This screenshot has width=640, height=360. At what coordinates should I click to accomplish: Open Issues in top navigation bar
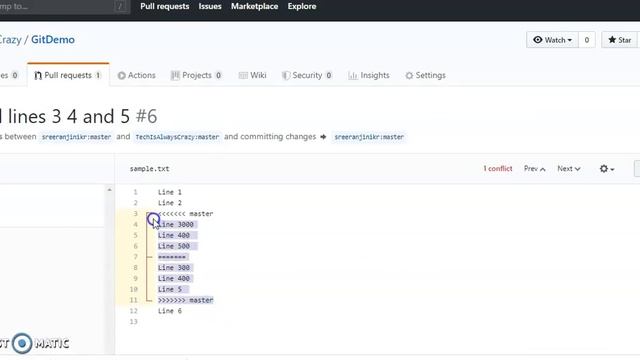coord(210,6)
